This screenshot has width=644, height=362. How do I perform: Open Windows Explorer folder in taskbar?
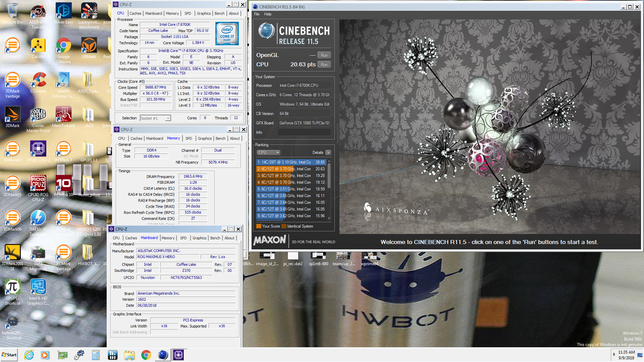[129, 355]
